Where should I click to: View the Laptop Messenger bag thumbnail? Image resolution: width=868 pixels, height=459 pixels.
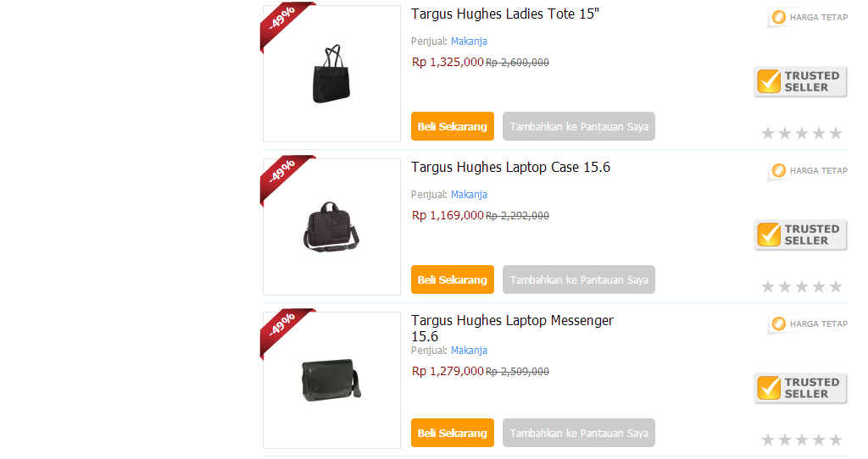[x=331, y=380]
